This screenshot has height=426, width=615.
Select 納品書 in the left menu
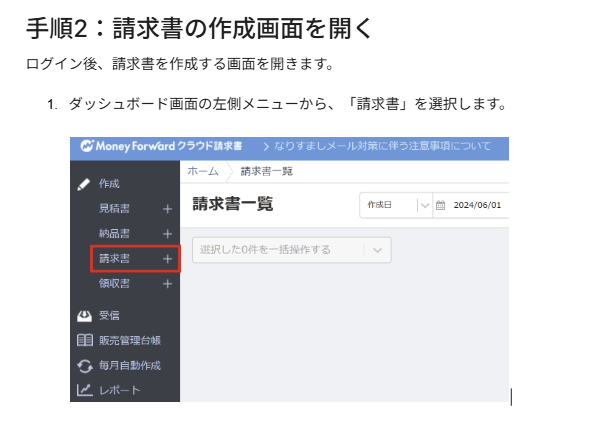click(114, 233)
